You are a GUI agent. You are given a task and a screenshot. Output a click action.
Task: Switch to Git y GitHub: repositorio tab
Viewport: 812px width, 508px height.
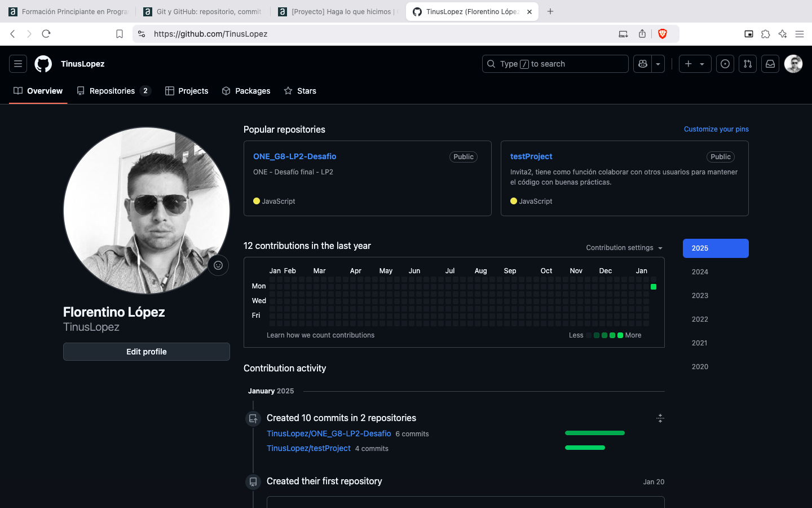point(203,11)
